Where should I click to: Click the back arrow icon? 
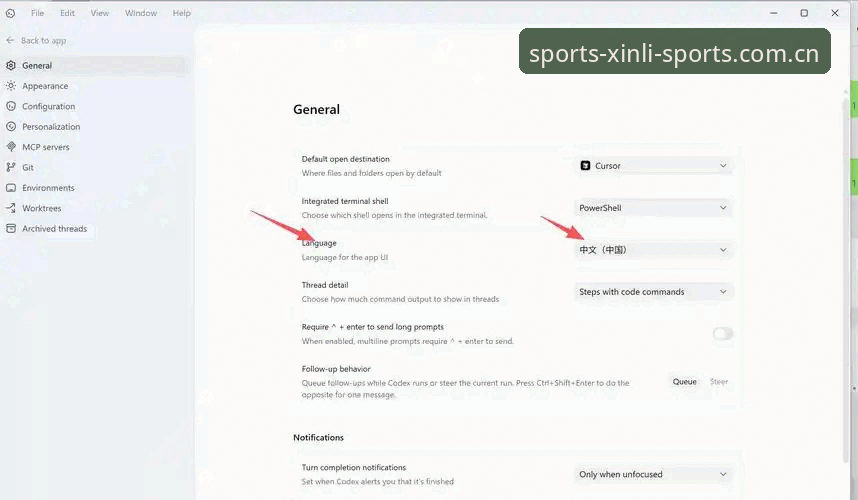click(x=10, y=40)
